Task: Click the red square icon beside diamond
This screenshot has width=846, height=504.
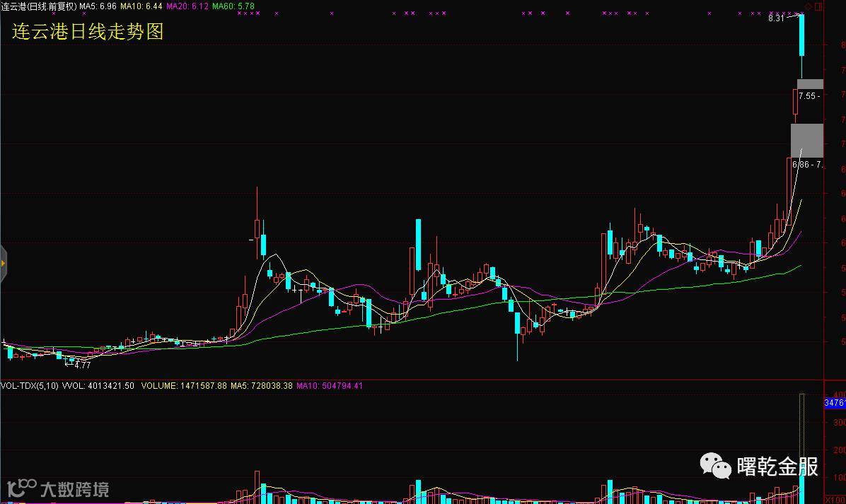Action: click(818, 6)
